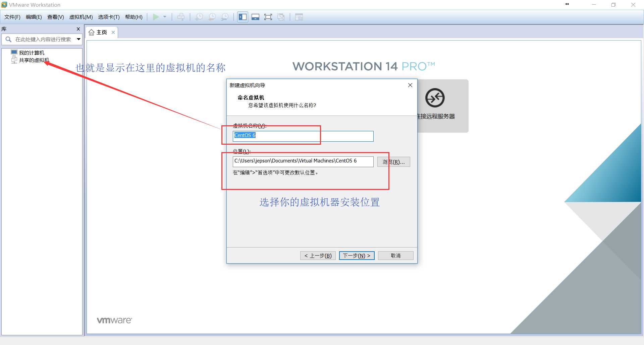Click the 位置 path input field

coord(303,161)
